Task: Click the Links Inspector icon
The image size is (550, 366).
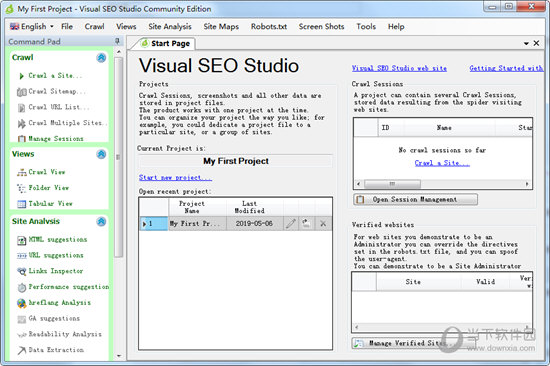Action: coord(22,271)
